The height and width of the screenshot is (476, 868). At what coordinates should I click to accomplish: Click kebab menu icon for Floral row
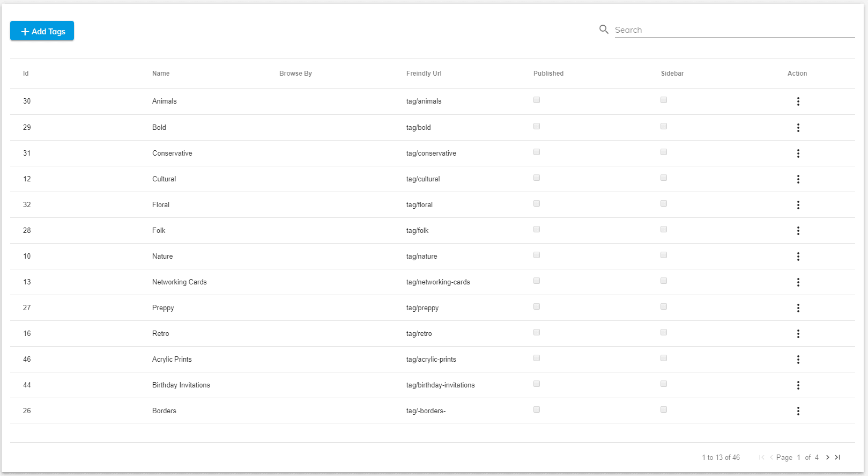coord(798,205)
